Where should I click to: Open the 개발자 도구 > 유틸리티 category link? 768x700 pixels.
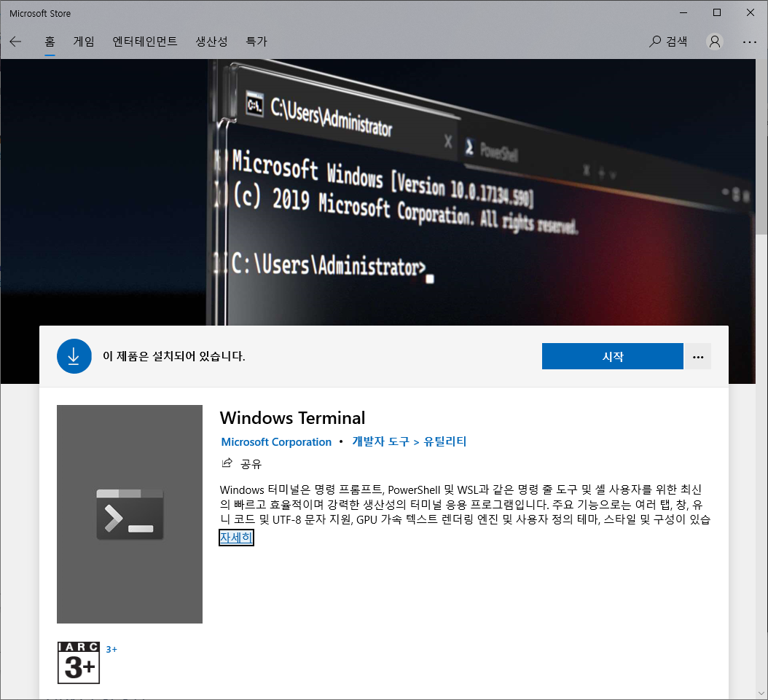pyautogui.click(x=409, y=441)
